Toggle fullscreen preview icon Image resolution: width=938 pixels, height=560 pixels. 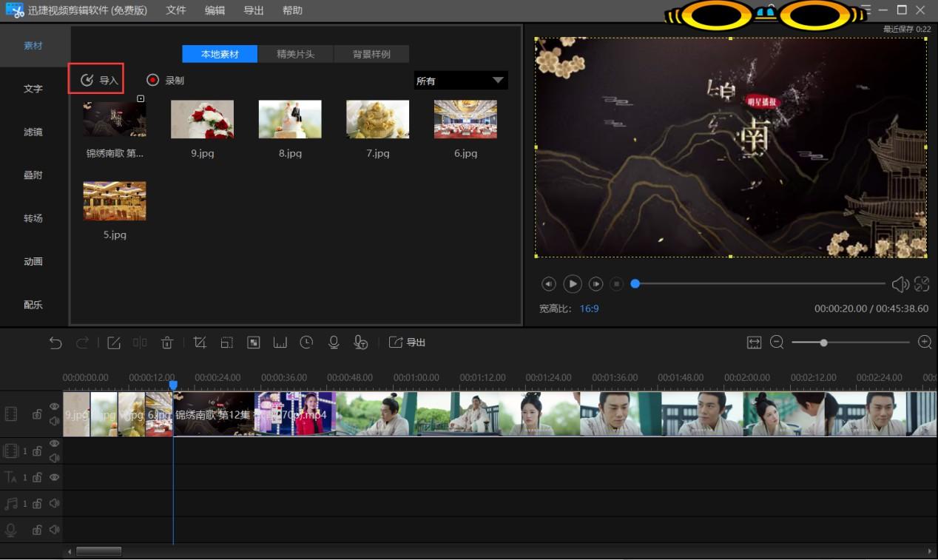[922, 283]
